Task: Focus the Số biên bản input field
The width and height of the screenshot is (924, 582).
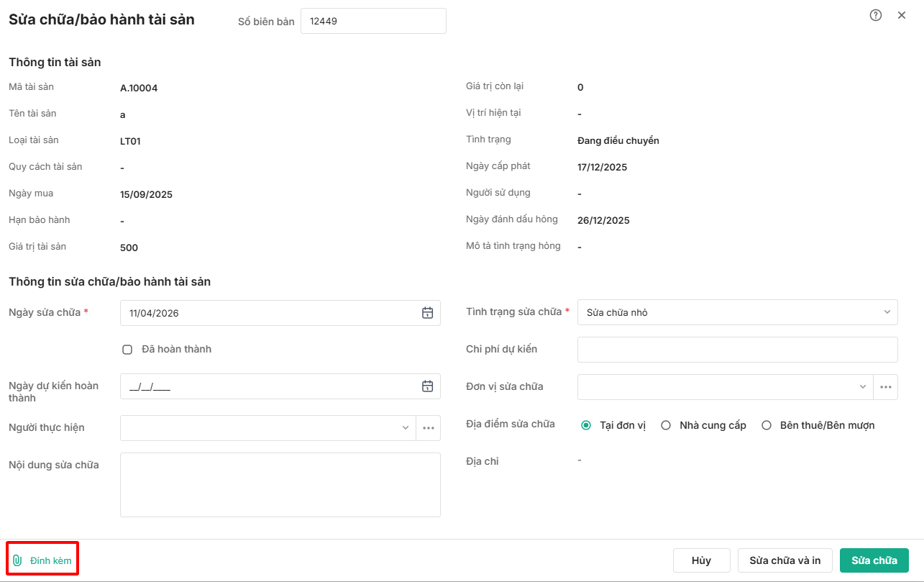Action: coord(372,21)
